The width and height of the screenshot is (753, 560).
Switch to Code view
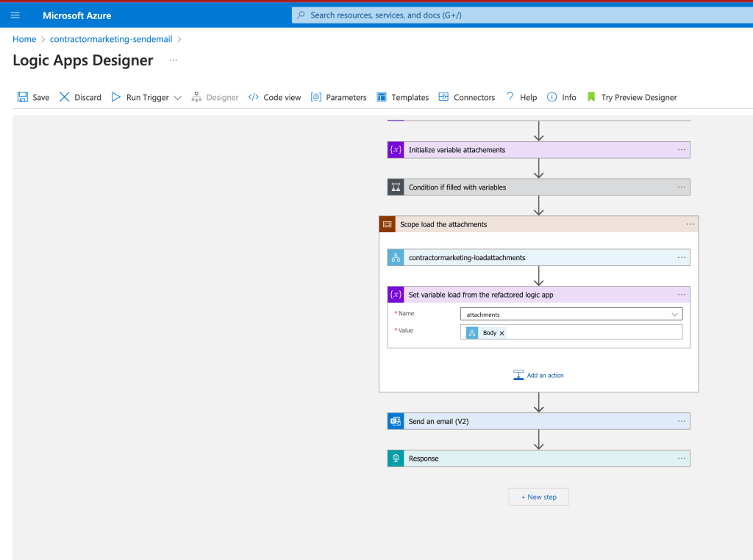[x=275, y=97]
